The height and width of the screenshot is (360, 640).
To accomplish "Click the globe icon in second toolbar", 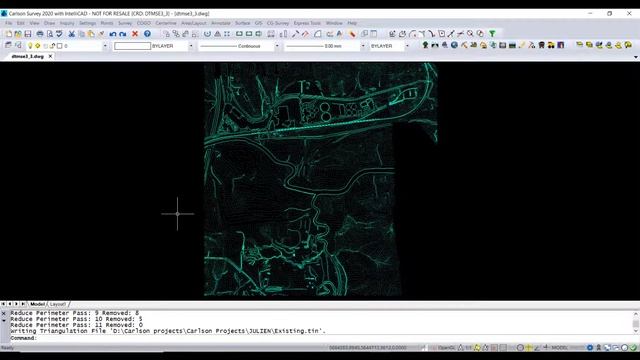I will pyautogui.click(x=454, y=45).
